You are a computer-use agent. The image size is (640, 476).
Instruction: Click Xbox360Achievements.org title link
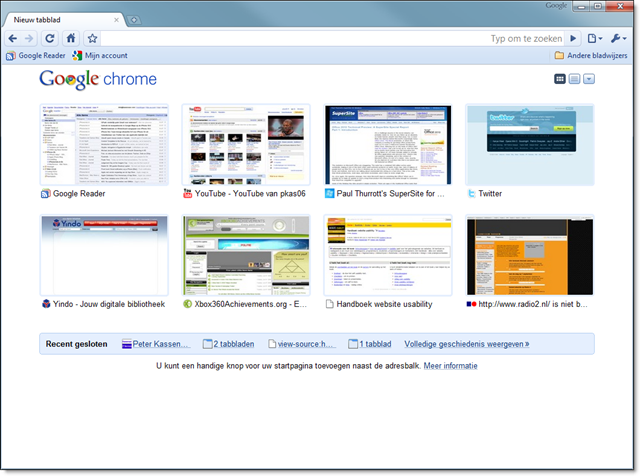tap(251, 304)
